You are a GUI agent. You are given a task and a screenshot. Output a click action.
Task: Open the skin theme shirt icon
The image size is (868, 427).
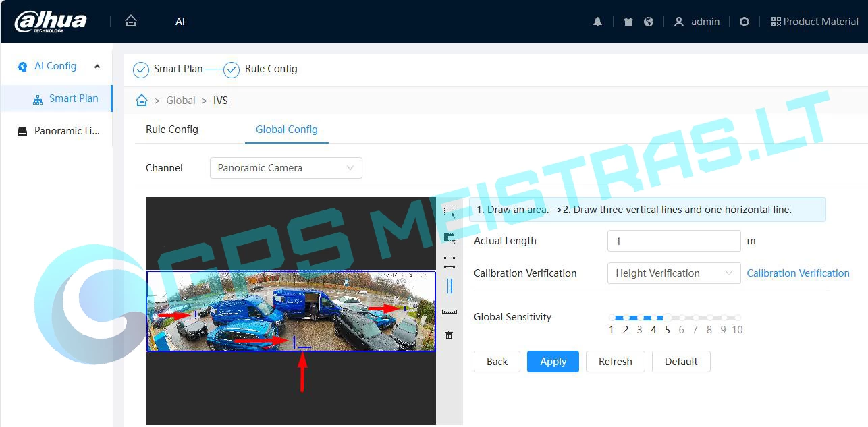click(x=628, y=22)
